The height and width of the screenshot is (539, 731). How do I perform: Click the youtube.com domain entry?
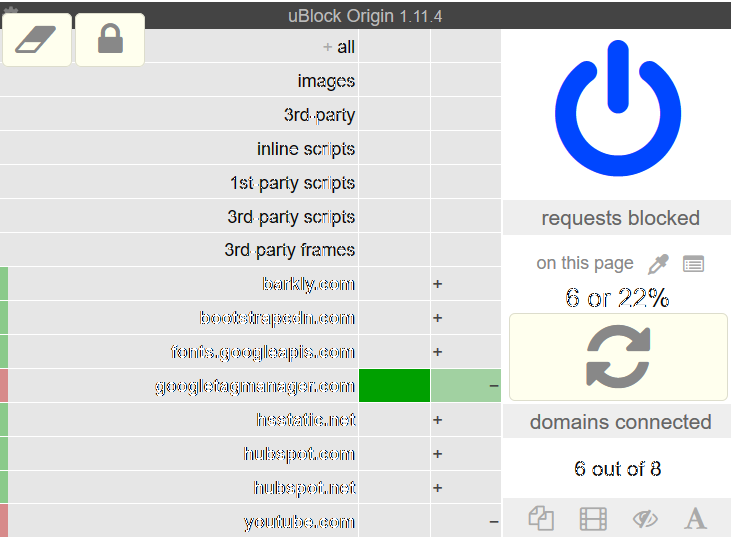pyautogui.click(x=299, y=522)
